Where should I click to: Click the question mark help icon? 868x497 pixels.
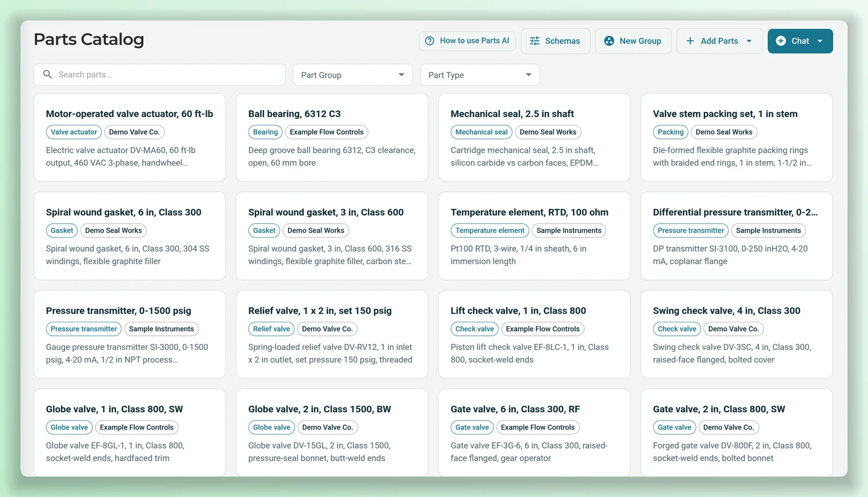coord(430,41)
